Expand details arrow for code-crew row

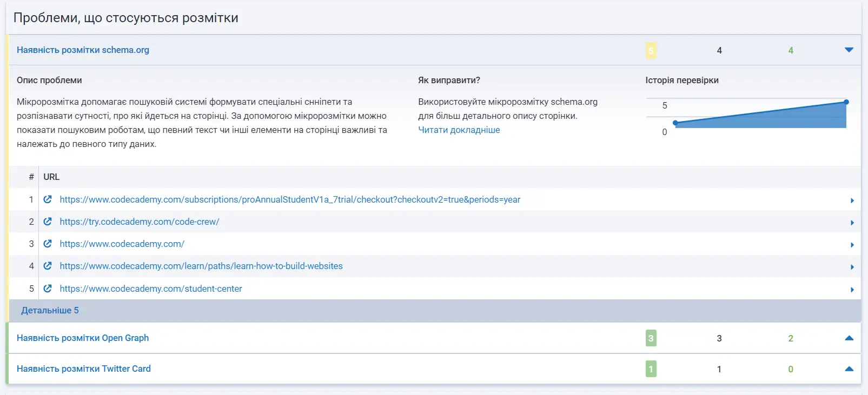point(852,223)
